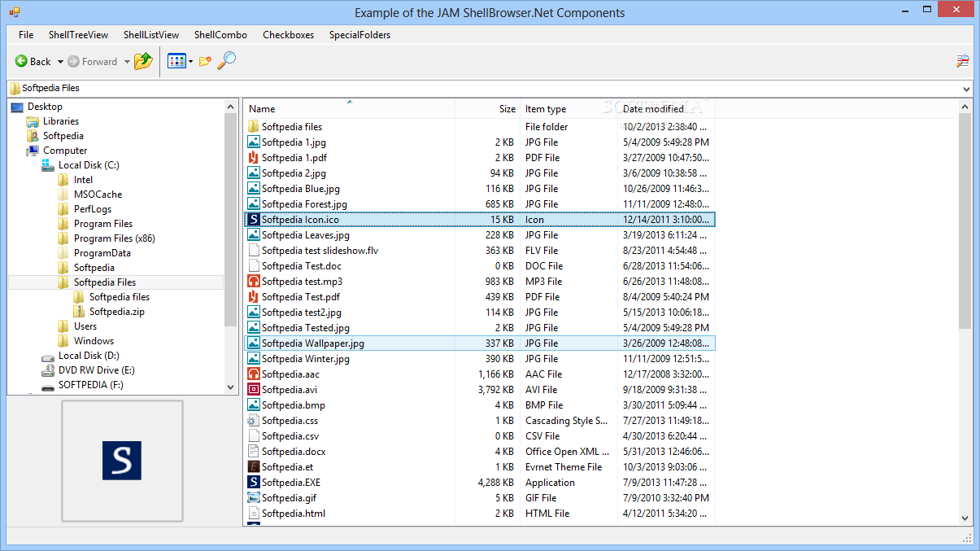This screenshot has height=551, width=980.
Task: Select the Windows folder in tree
Action: coord(94,341)
